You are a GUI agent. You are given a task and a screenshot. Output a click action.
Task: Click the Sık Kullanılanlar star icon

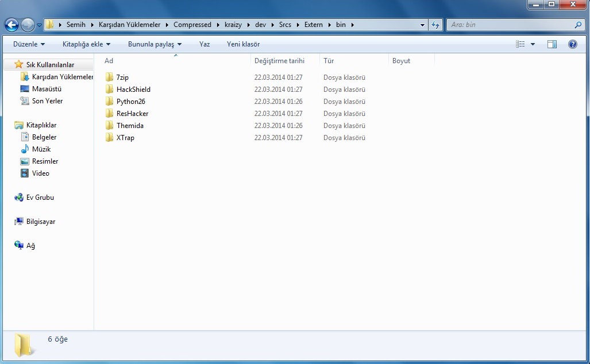click(18, 64)
